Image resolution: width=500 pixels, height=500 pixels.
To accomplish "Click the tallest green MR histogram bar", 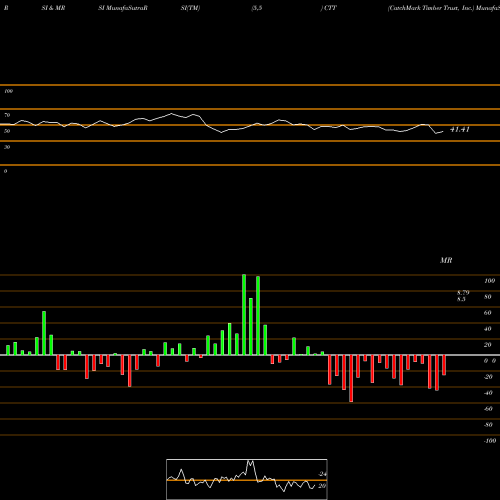I will coord(244,315).
